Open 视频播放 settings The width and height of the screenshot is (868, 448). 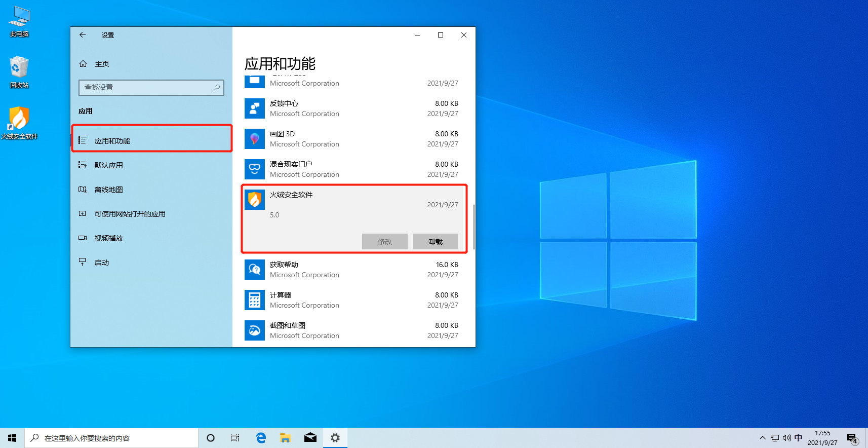click(x=151, y=238)
